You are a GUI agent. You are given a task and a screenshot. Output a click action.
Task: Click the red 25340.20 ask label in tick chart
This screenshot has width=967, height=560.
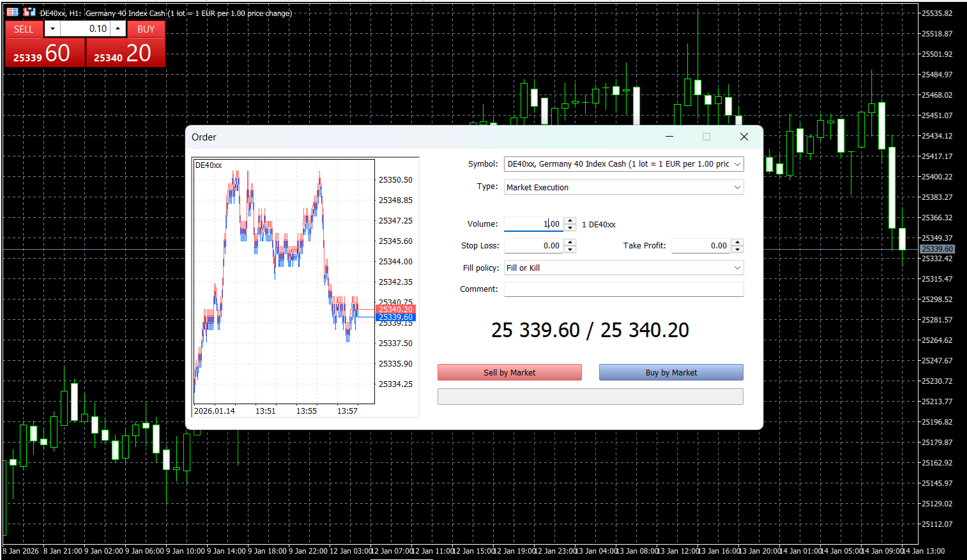[395, 310]
